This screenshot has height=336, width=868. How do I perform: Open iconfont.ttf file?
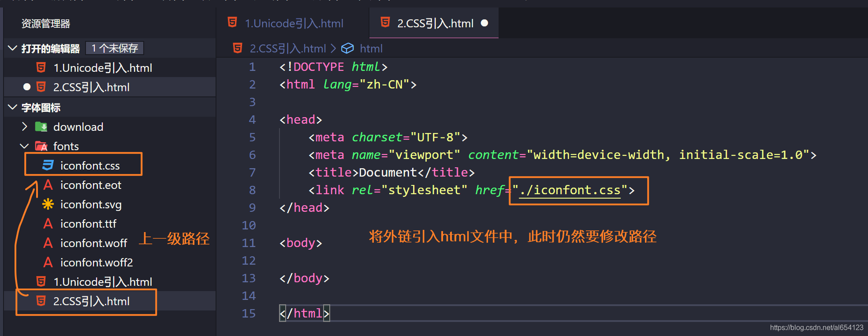pos(88,224)
